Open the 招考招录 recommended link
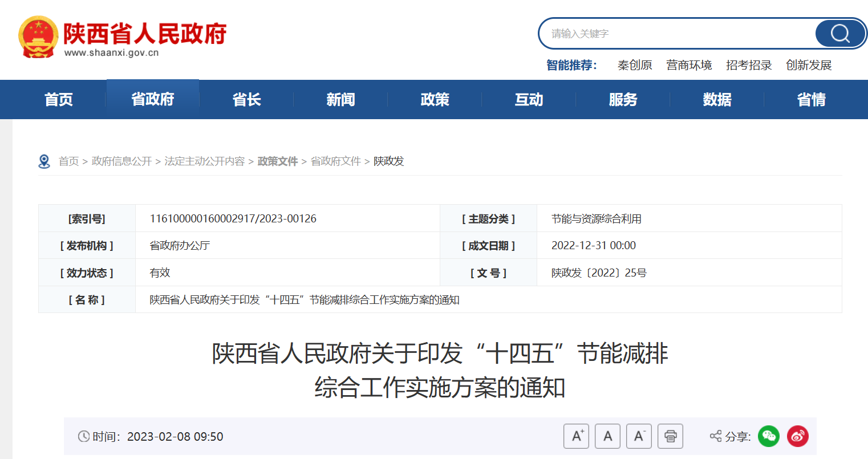 (x=749, y=66)
